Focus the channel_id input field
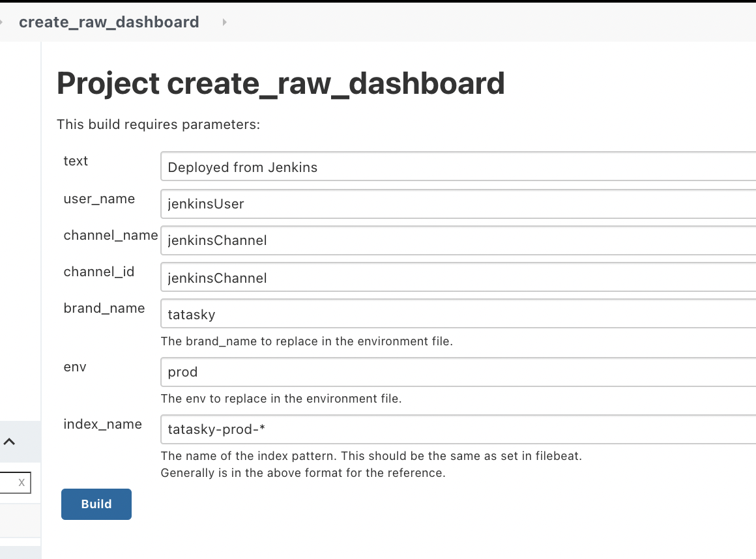 click(456, 278)
